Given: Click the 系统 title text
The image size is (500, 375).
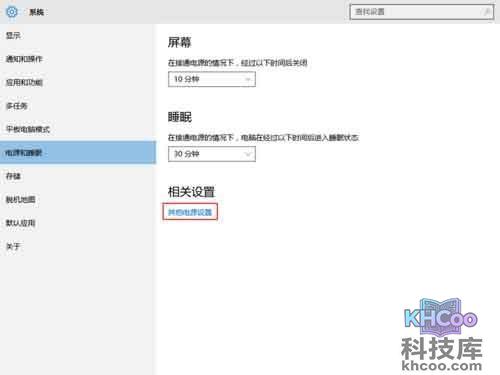Looking at the screenshot, I should tap(37, 12).
